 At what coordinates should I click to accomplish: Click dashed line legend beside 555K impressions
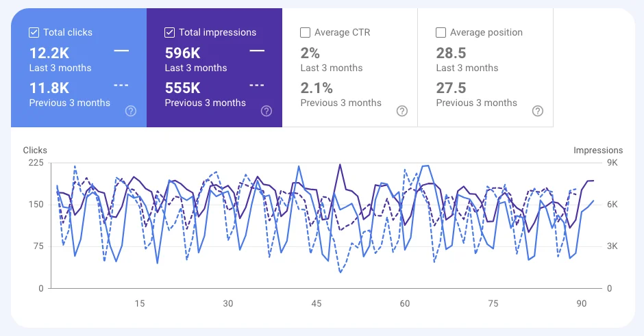tap(257, 86)
